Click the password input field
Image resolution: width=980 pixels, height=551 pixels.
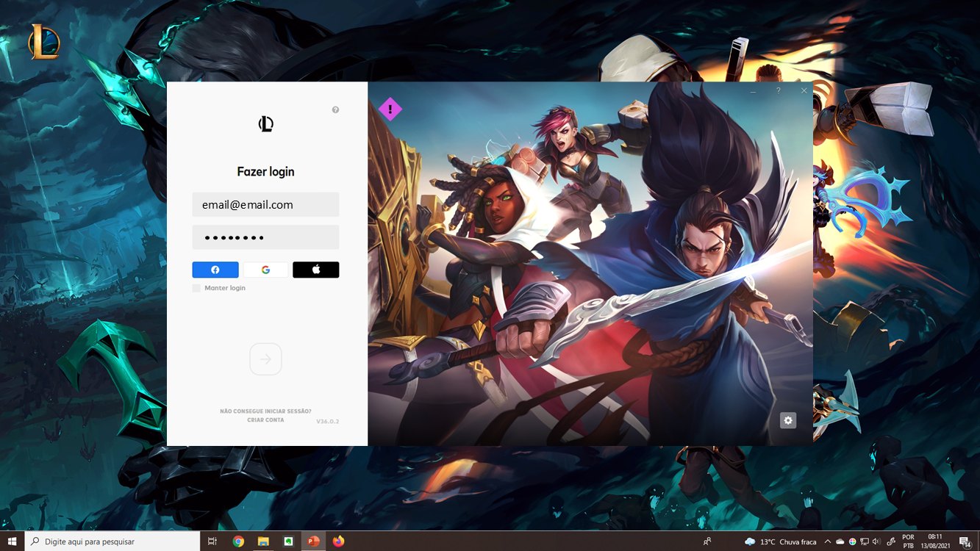tap(265, 237)
